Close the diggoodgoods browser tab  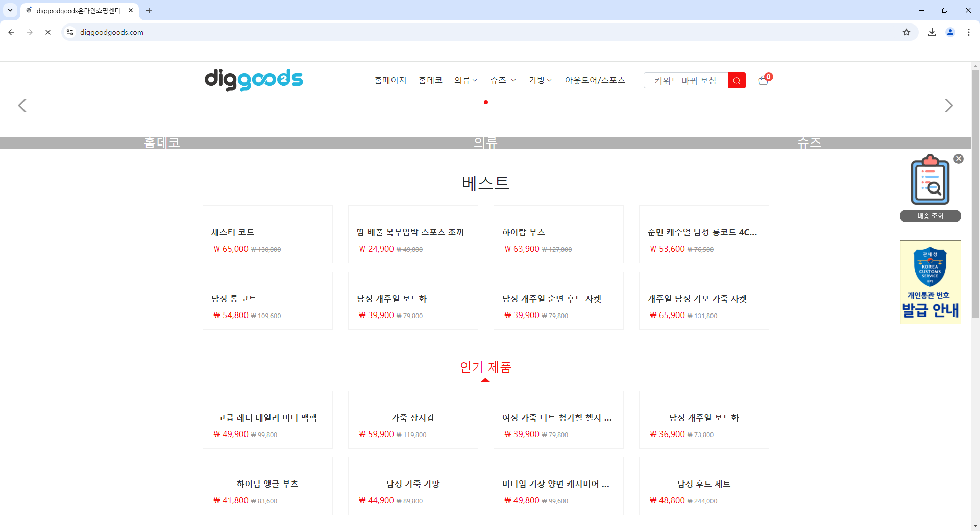coord(131,10)
